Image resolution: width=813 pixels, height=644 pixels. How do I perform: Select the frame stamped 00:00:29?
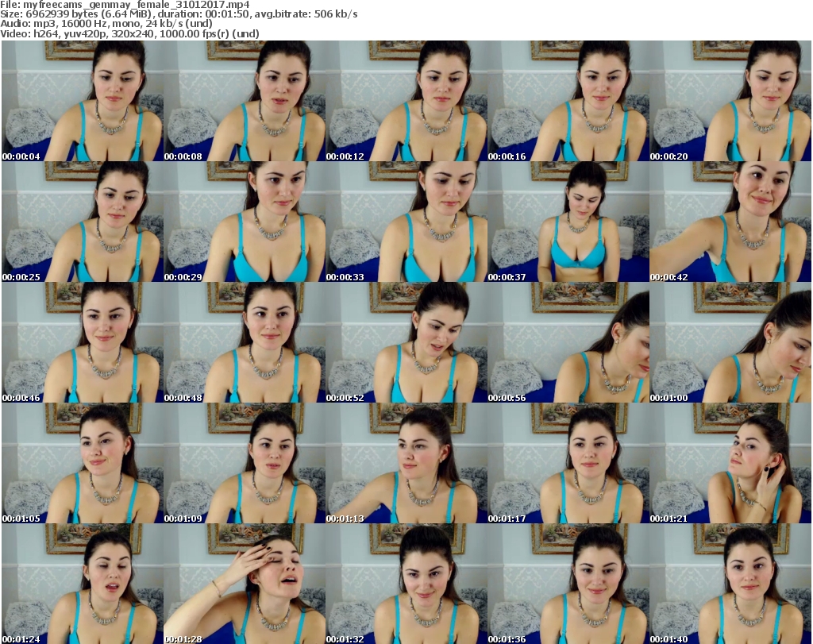point(245,222)
